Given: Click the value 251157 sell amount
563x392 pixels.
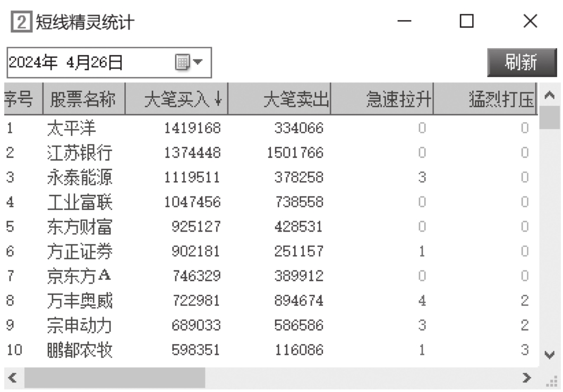Looking at the screenshot, I should (x=299, y=251).
